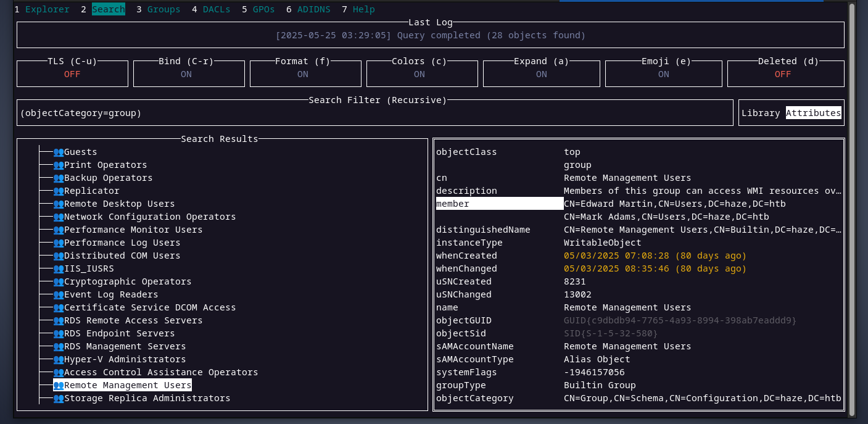Click the group icon next to Guests
The image size is (868, 424).
pos(59,152)
